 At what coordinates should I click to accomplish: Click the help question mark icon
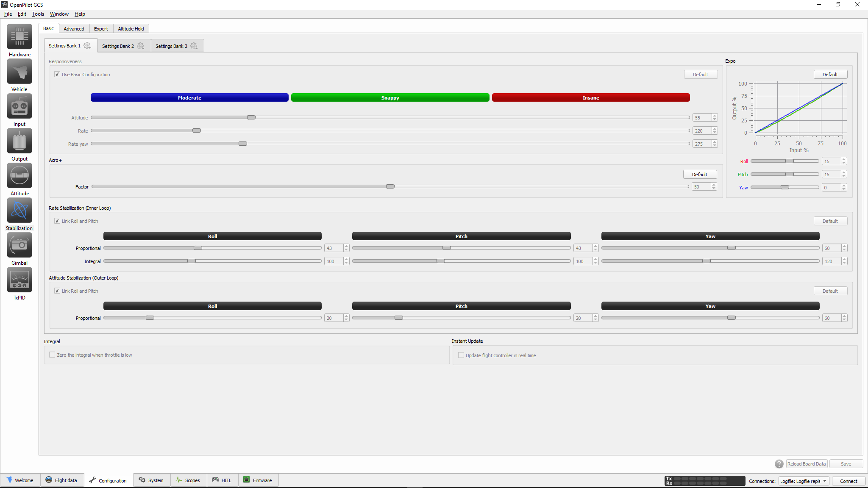pyautogui.click(x=779, y=464)
